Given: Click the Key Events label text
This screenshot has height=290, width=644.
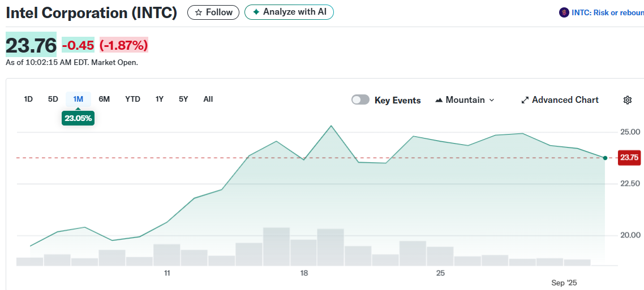Looking at the screenshot, I should pyautogui.click(x=398, y=100).
